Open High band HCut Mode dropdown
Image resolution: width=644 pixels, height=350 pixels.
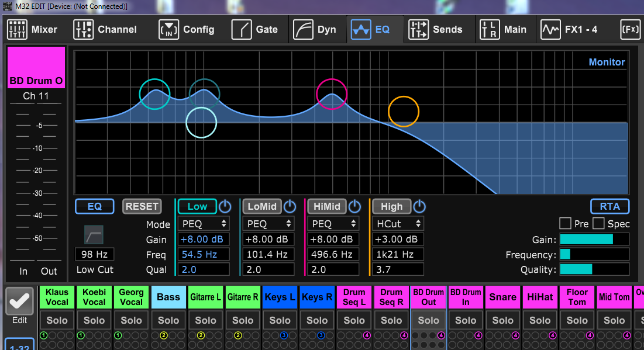[398, 224]
